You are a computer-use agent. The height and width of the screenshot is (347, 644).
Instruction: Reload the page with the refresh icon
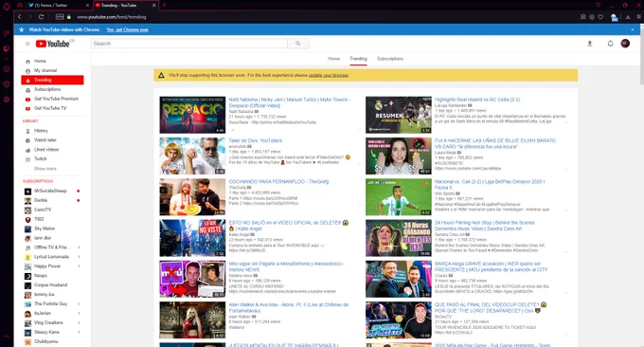click(x=41, y=17)
